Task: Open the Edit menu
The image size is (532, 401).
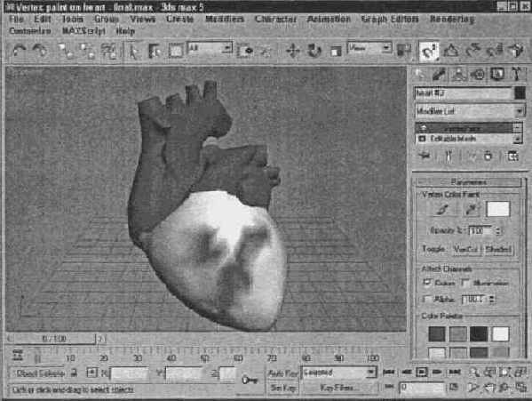Action: click(43, 19)
